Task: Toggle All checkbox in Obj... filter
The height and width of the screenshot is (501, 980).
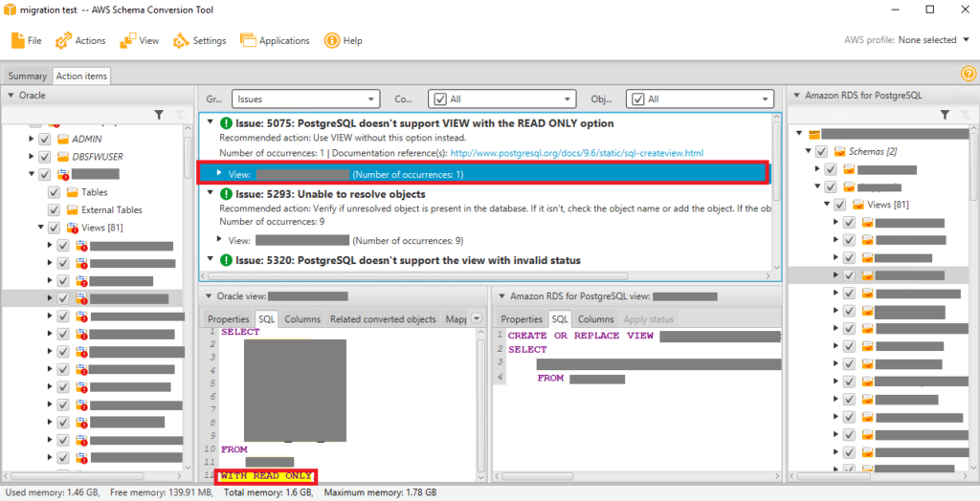Action: pos(638,98)
